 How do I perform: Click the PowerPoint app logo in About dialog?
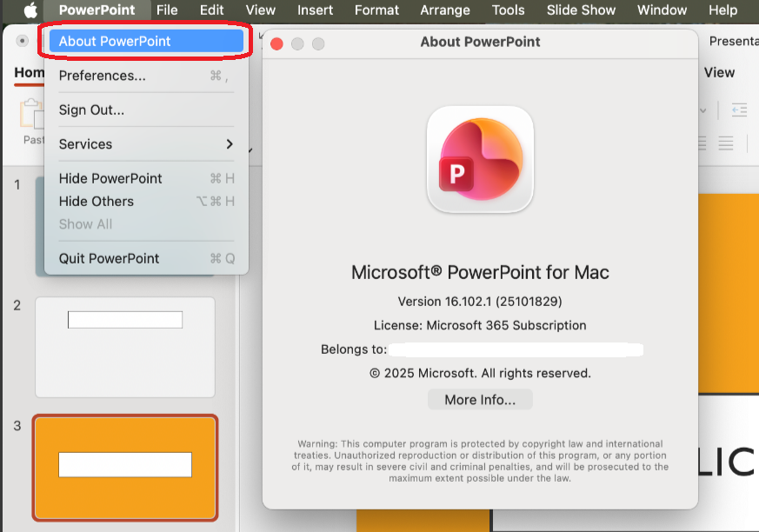480,159
